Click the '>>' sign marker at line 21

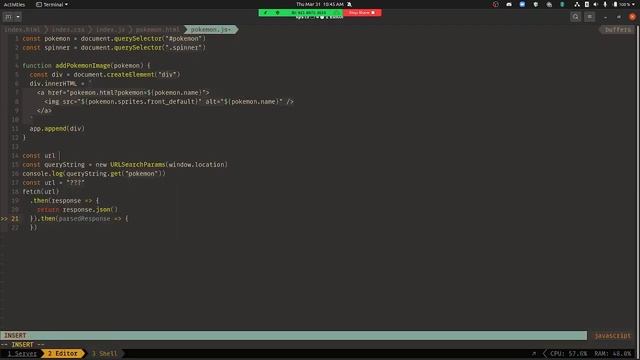tap(4, 219)
